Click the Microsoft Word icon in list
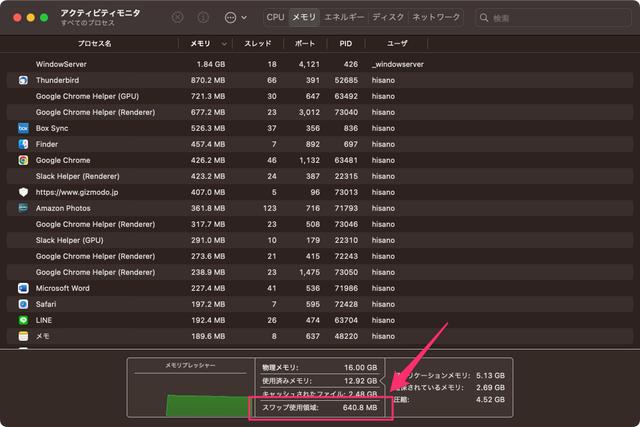640x427 pixels. [23, 288]
